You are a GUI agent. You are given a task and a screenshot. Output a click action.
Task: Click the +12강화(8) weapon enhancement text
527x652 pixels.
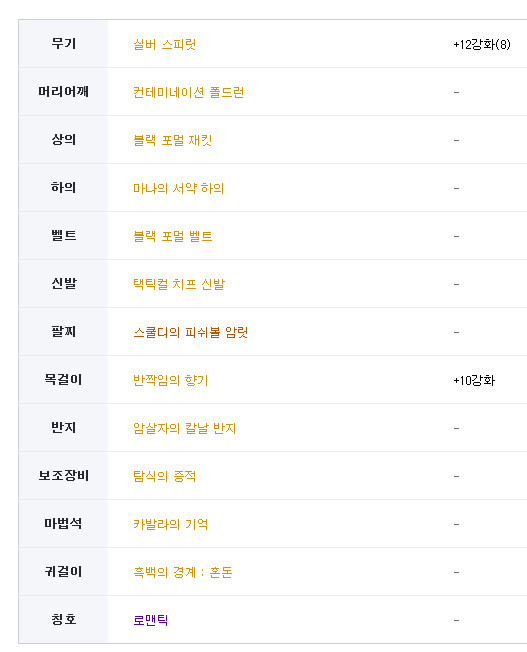482,44
